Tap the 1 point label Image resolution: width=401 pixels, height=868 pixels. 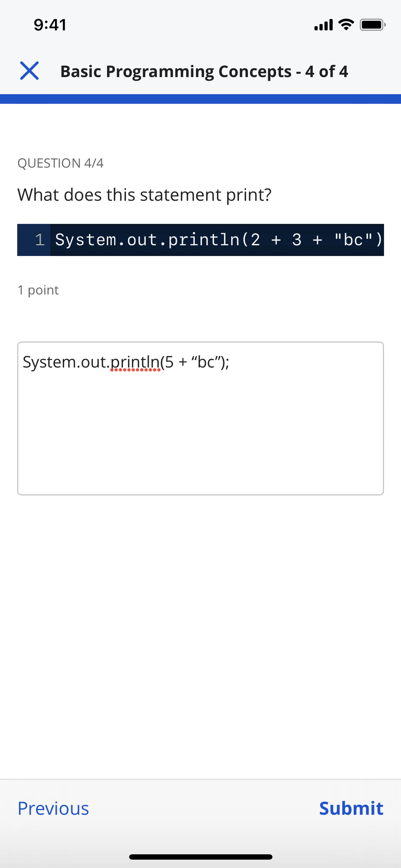pyautogui.click(x=38, y=290)
